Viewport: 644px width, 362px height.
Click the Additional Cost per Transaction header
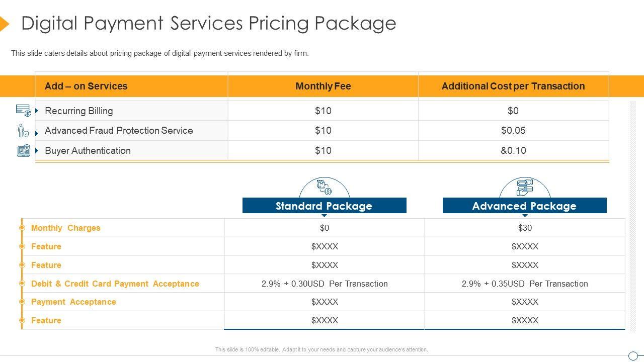click(x=513, y=86)
